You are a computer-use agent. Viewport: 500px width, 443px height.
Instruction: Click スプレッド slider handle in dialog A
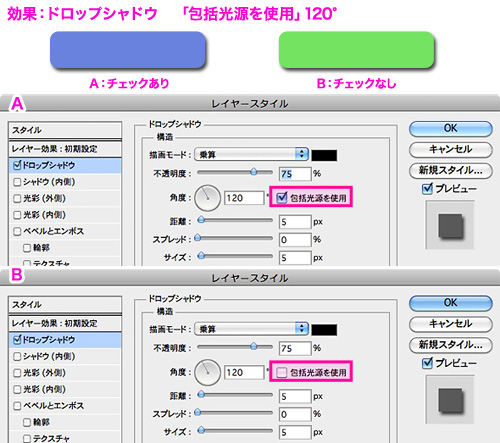198,237
